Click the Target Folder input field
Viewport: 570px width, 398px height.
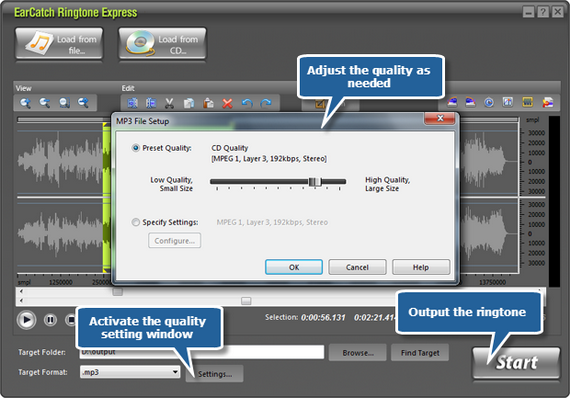tap(202, 352)
